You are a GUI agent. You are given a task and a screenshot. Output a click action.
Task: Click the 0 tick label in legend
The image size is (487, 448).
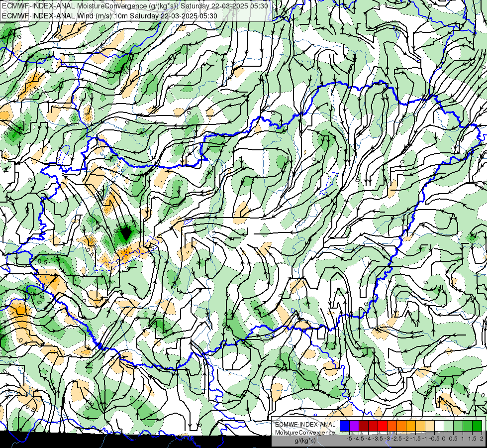coord(444,439)
